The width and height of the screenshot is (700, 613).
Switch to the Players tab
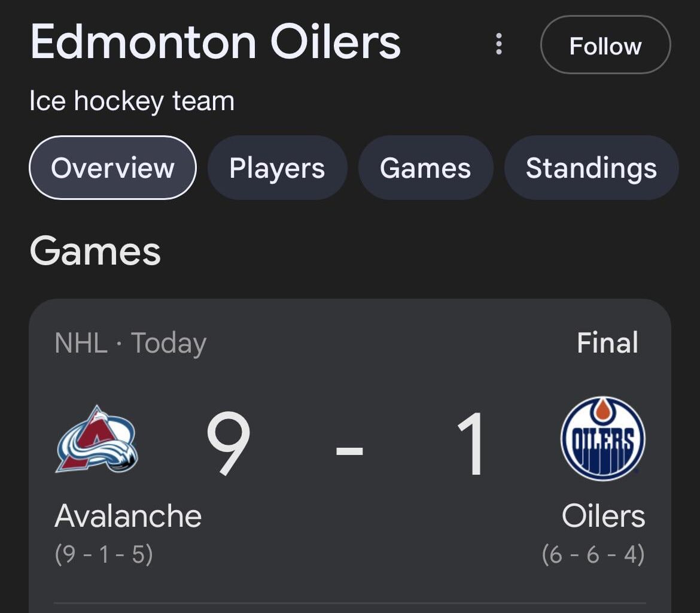point(277,168)
